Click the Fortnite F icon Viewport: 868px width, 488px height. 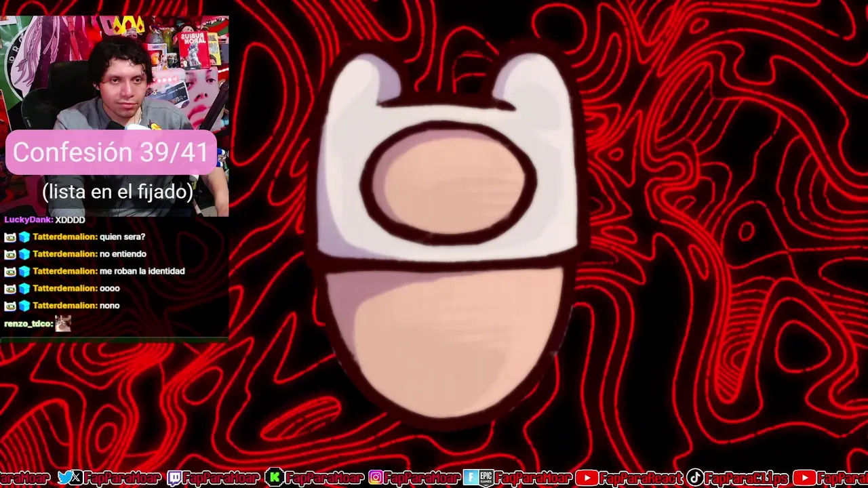[471, 478]
